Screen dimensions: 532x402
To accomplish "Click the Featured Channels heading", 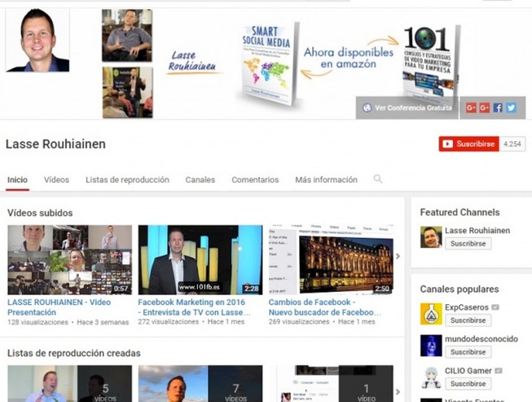I will click(459, 212).
